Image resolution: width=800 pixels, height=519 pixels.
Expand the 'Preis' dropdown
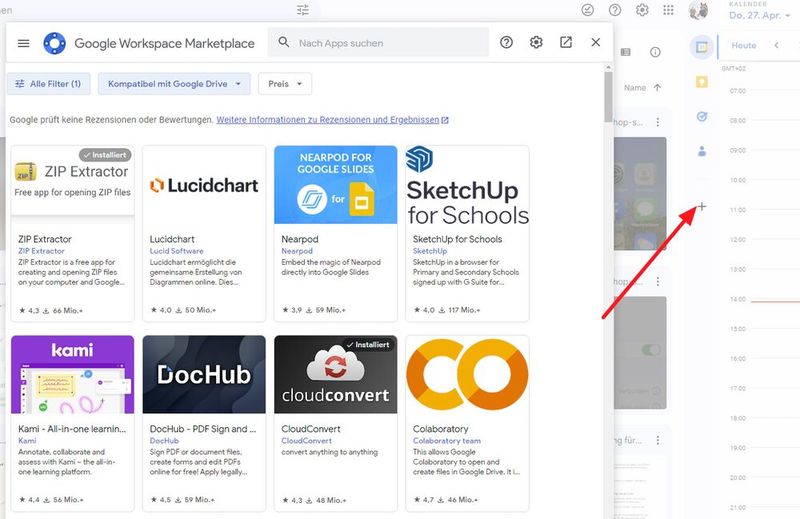[x=285, y=84]
